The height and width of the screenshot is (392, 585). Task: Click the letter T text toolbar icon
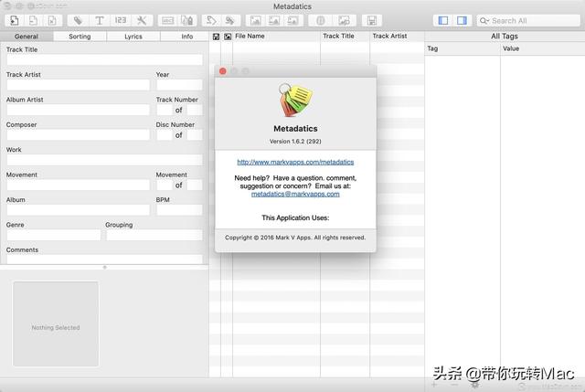100,20
